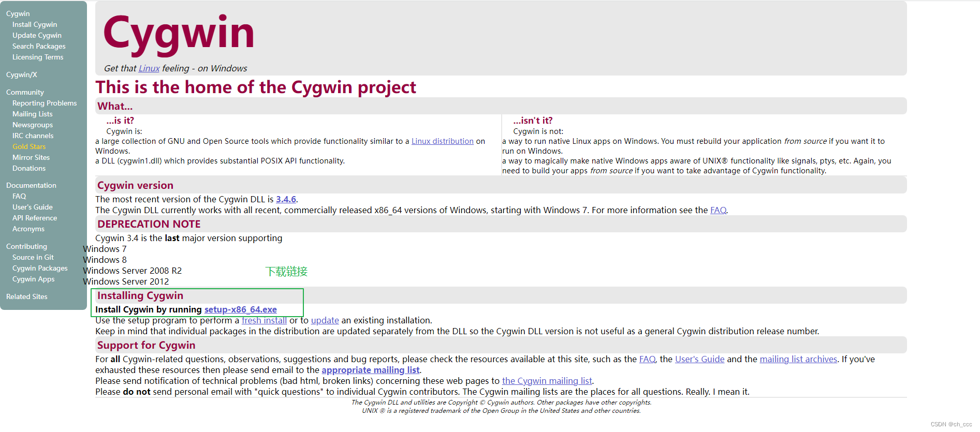Screen dimensions: 980x432
Task: Follow the Linux distribution link
Action: point(443,141)
